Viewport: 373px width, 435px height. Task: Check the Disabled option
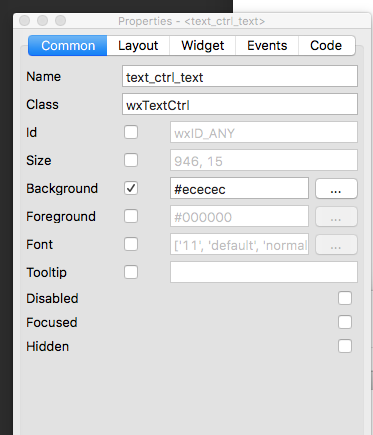point(345,298)
